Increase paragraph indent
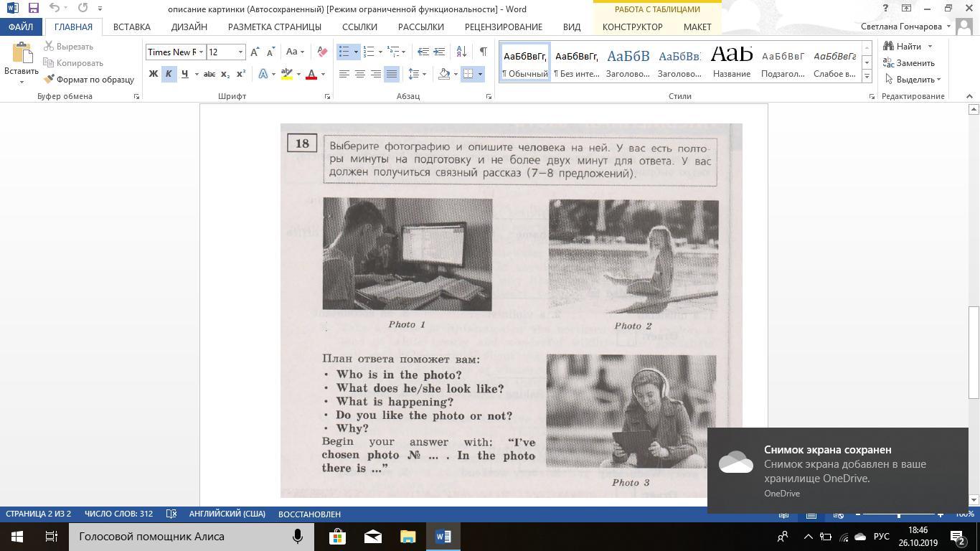The image size is (980, 551). pos(439,52)
